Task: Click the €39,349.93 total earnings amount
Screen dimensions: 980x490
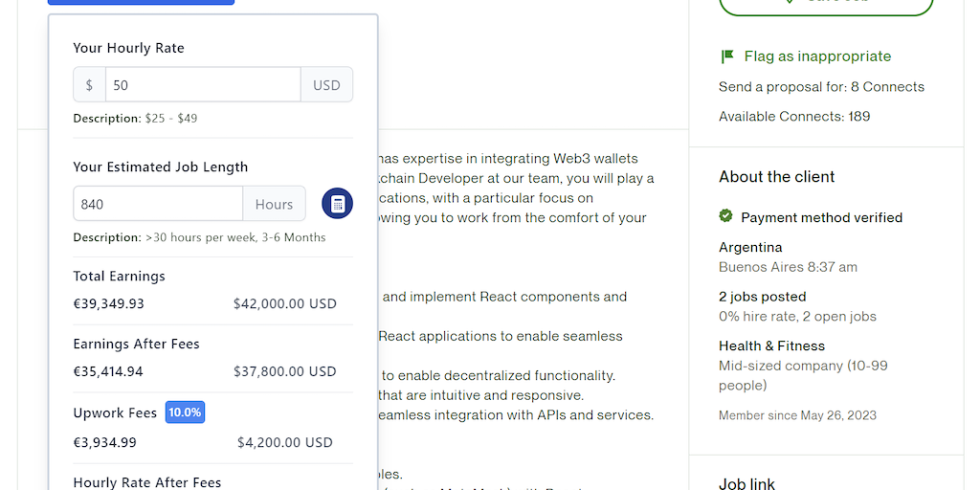Action: [109, 304]
